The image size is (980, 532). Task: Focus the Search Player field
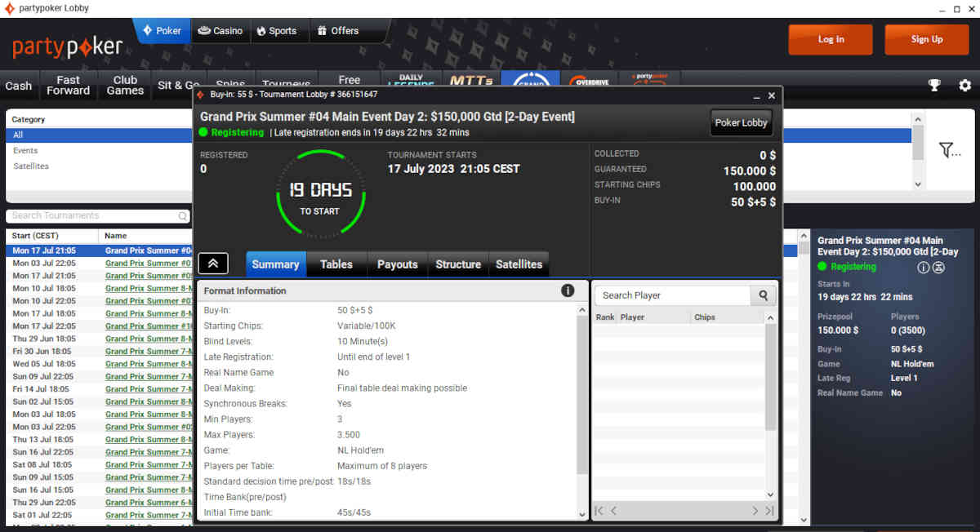pyautogui.click(x=673, y=295)
